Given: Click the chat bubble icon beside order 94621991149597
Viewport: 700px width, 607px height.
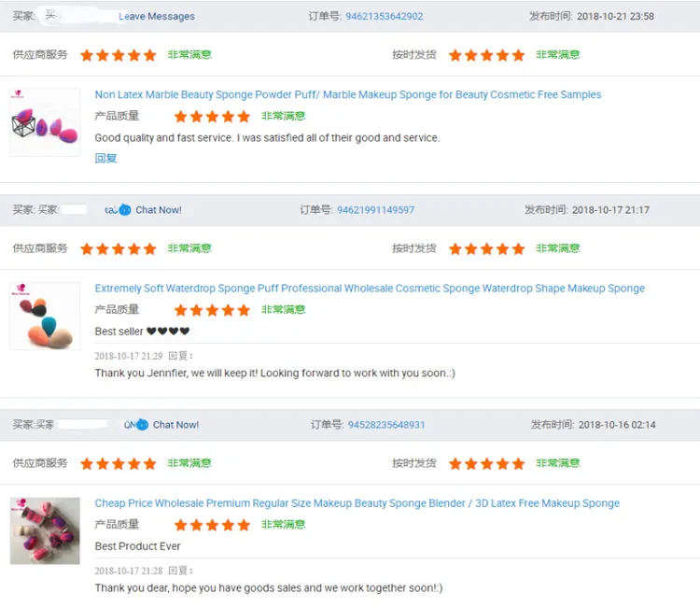Looking at the screenshot, I should pyautogui.click(x=126, y=210).
